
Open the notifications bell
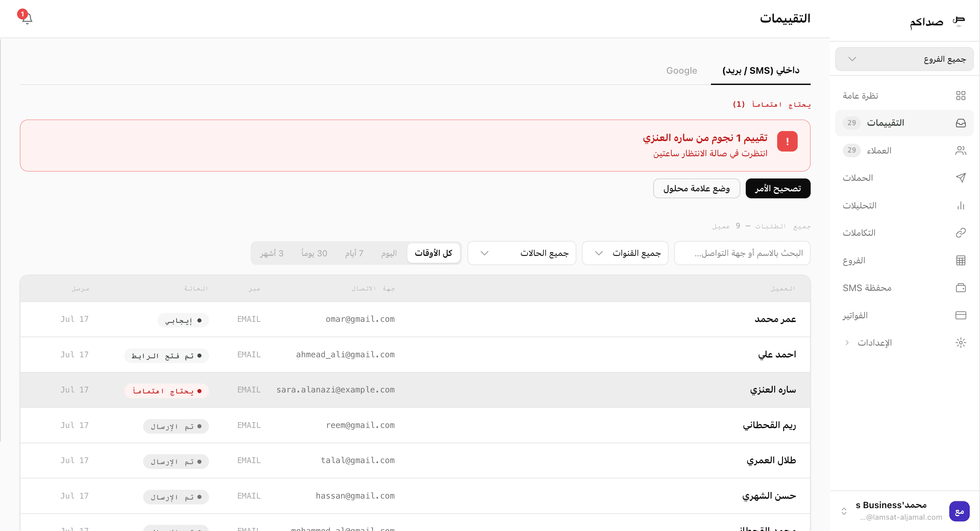click(27, 18)
